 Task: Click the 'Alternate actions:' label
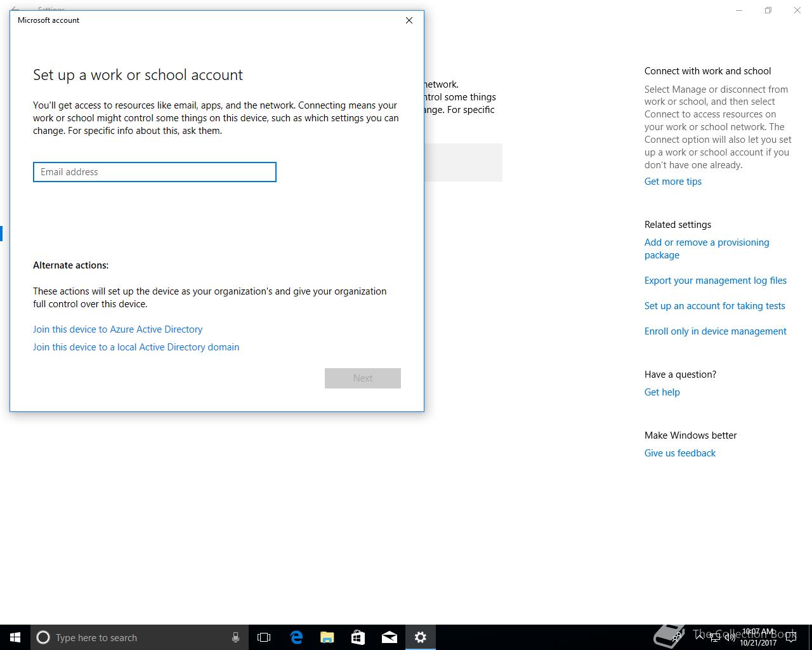[x=71, y=265]
